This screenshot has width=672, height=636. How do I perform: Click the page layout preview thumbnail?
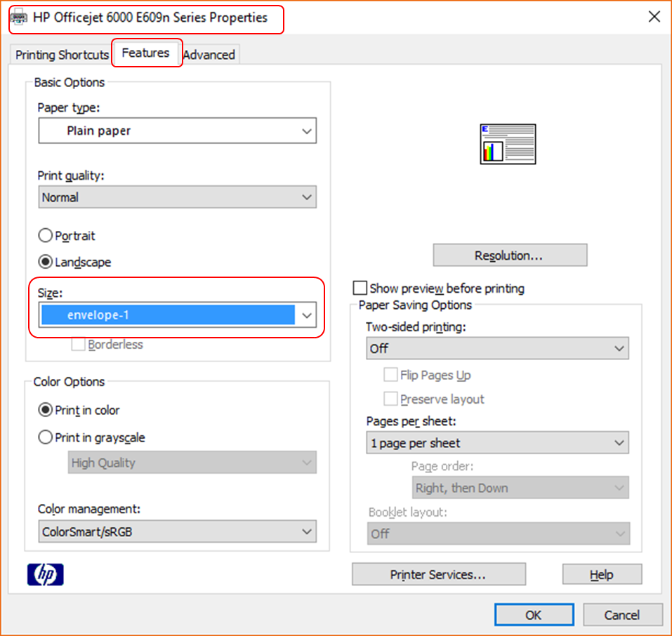(508, 144)
